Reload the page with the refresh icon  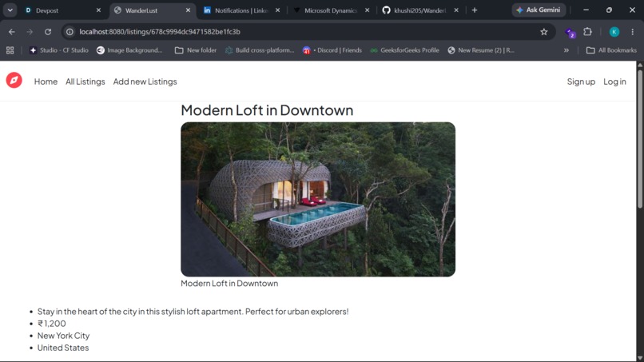point(48,32)
